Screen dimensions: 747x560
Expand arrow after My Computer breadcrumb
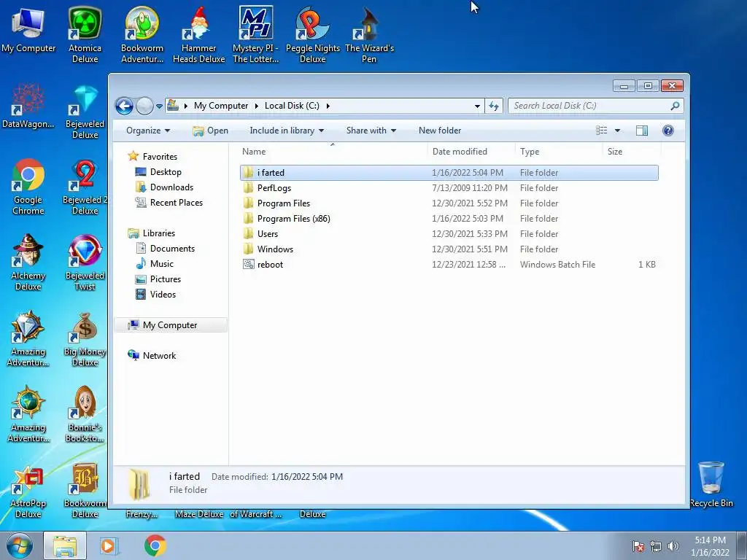pyautogui.click(x=256, y=106)
